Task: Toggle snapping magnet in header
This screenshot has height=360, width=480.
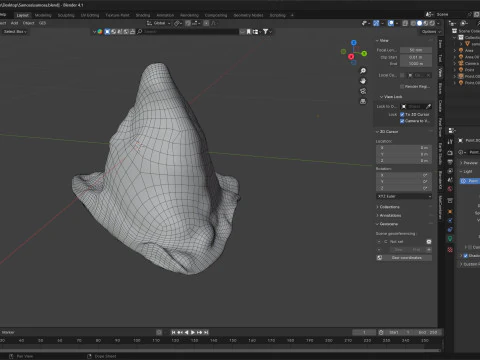Action: (x=188, y=23)
